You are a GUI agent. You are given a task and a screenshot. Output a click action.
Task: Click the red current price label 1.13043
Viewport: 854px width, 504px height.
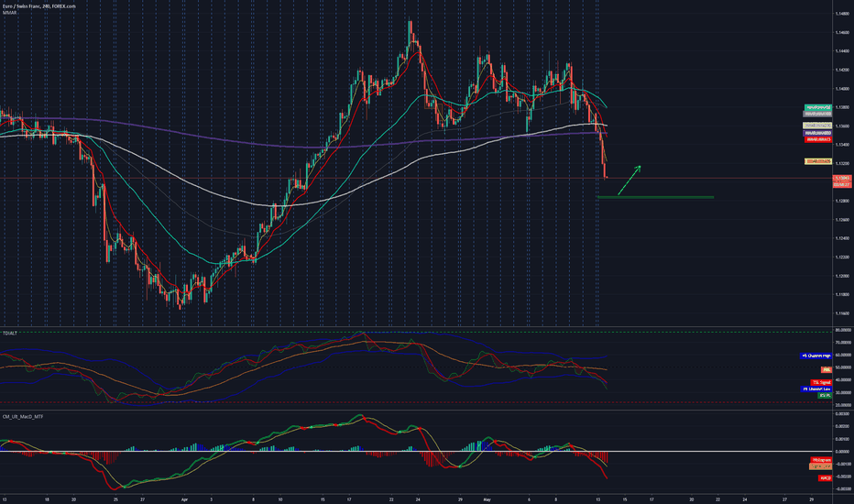[x=842, y=178]
